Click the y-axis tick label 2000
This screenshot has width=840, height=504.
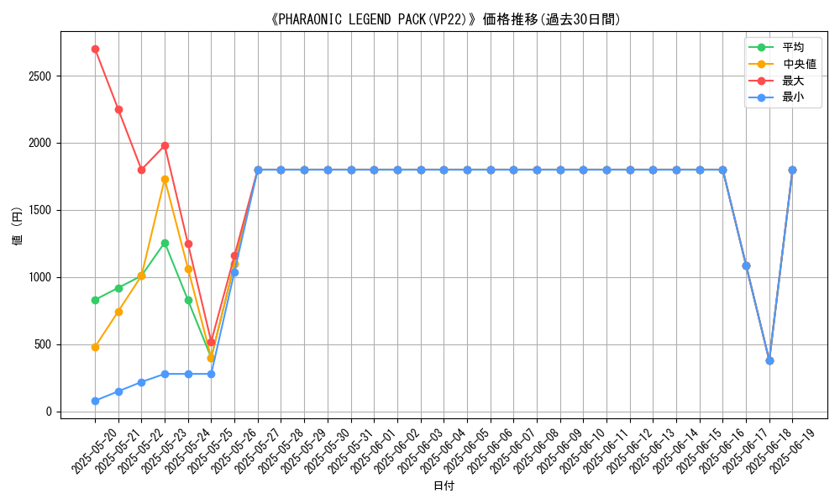point(40,144)
